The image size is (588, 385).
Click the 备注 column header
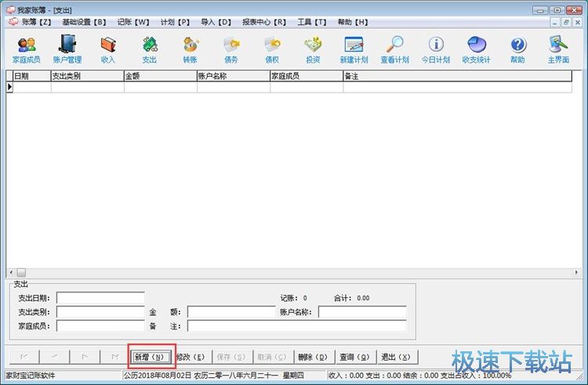(x=458, y=76)
